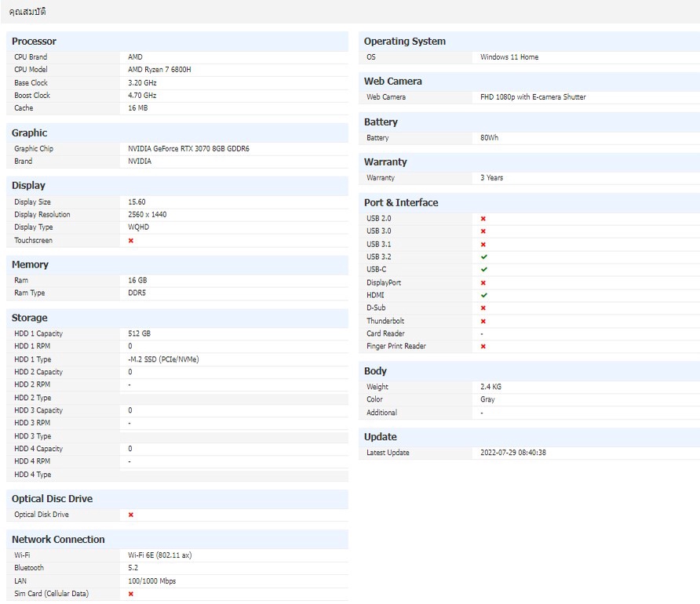The image size is (700, 604).
Task: Click the red cross beside Optical Disk Drive
Action: click(131, 515)
